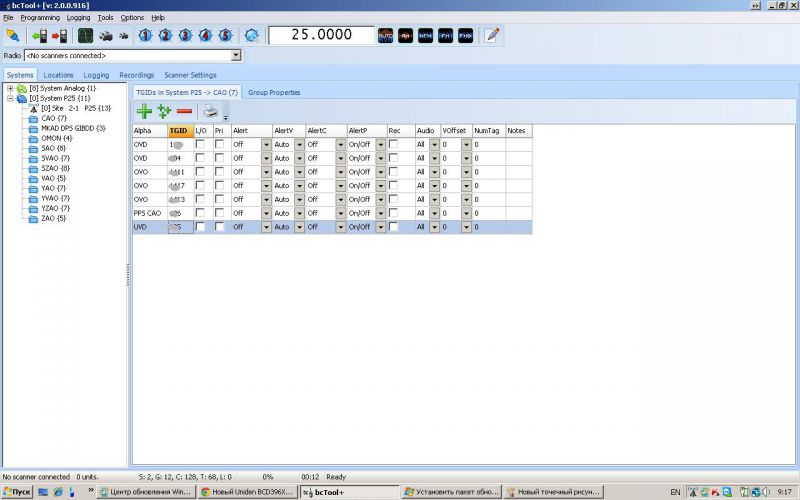Click the frequency field showing 25.0000
Viewport: 800px width, 500px height.
(x=321, y=35)
